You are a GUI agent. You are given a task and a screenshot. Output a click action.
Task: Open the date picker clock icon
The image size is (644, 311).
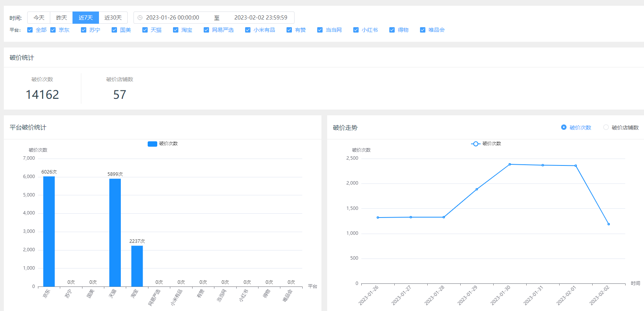tap(140, 18)
